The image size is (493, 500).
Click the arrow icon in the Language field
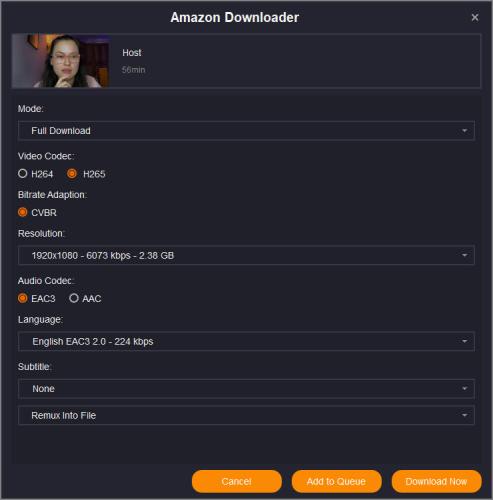464,341
